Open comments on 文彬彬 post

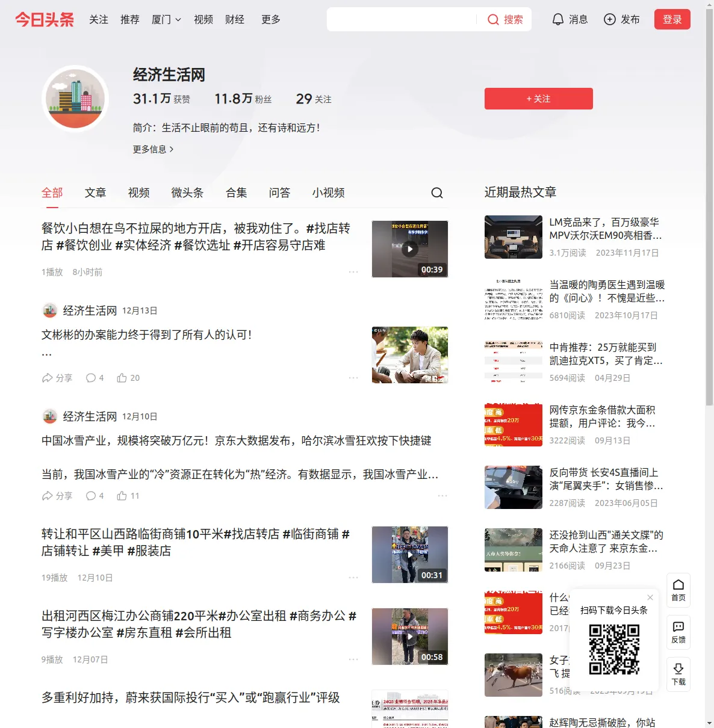[x=95, y=378]
